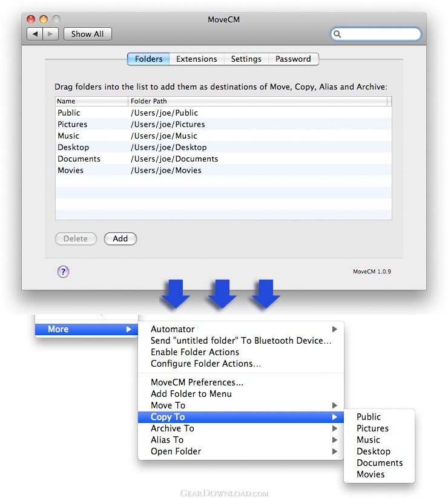
Task: Click the /Users/joe/Movies path cell
Action: (x=166, y=170)
